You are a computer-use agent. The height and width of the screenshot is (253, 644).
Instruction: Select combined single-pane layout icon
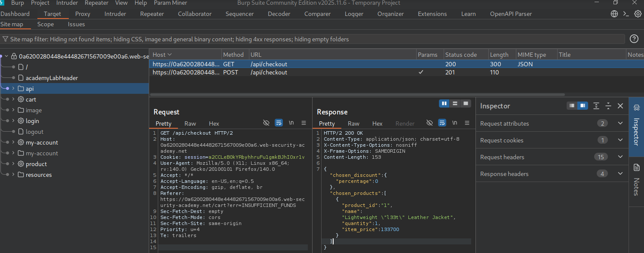pyautogui.click(x=465, y=104)
